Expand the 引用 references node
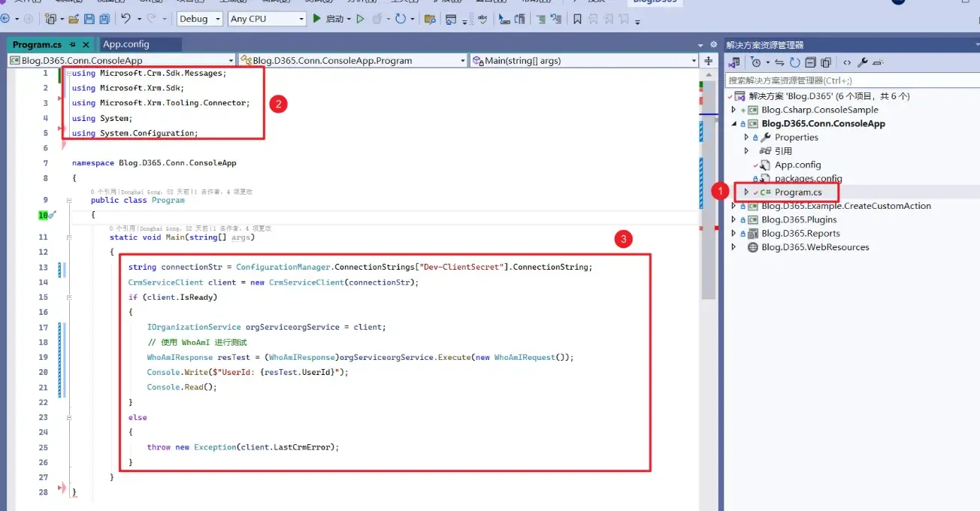The height and width of the screenshot is (511, 980). [x=746, y=151]
